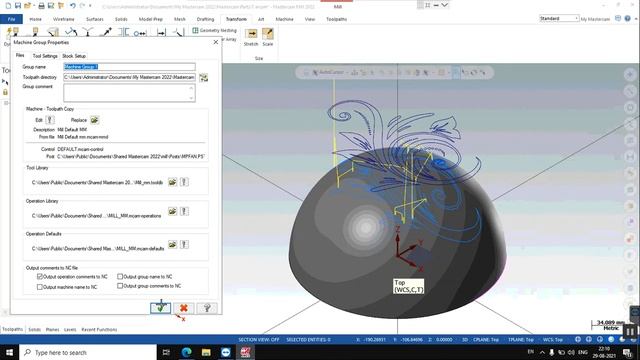Screen dimensions: 640x360
Task: Select the Scale tool in the ribbon
Action: click(268, 37)
